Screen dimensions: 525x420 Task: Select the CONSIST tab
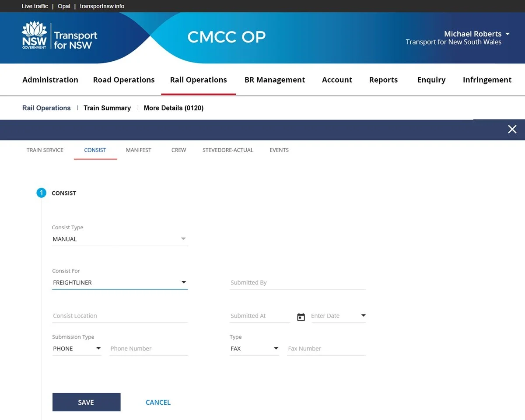(95, 150)
